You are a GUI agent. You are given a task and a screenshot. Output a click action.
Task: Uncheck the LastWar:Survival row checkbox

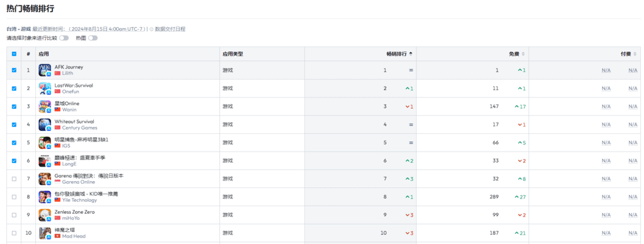pos(14,88)
